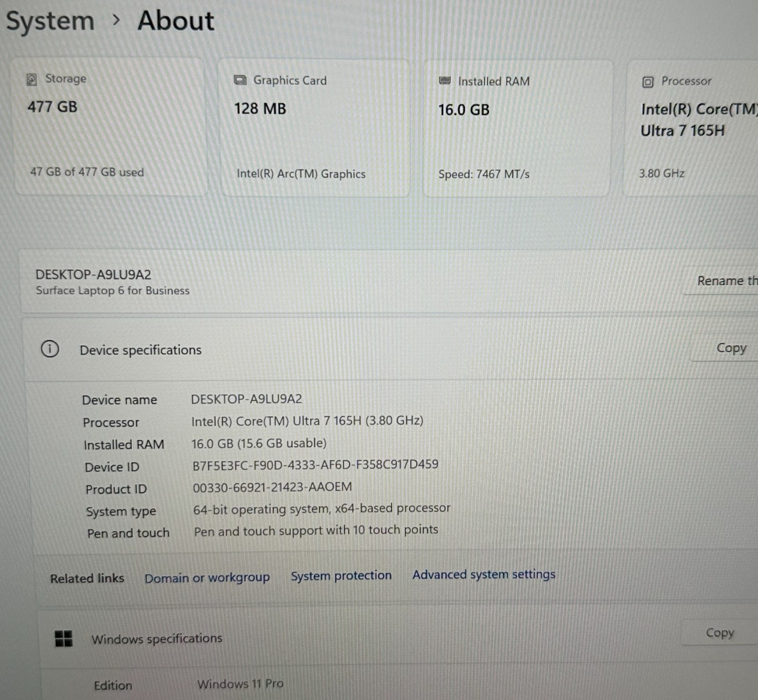Screen dimensions: 758x700
Task: Click the Windows logo beside Windows specifications
Action: coord(64,638)
